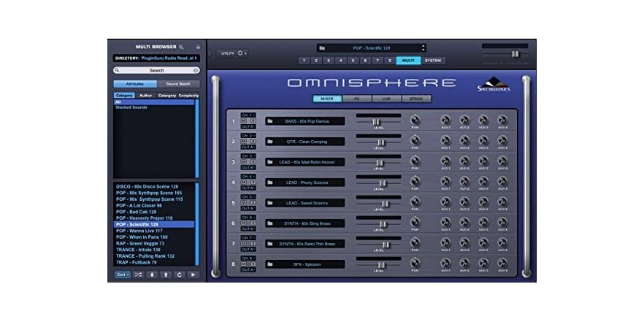Open folder icon for LEAD - Sweet Science
Screen dimensions: 644x322
[x=270, y=203]
